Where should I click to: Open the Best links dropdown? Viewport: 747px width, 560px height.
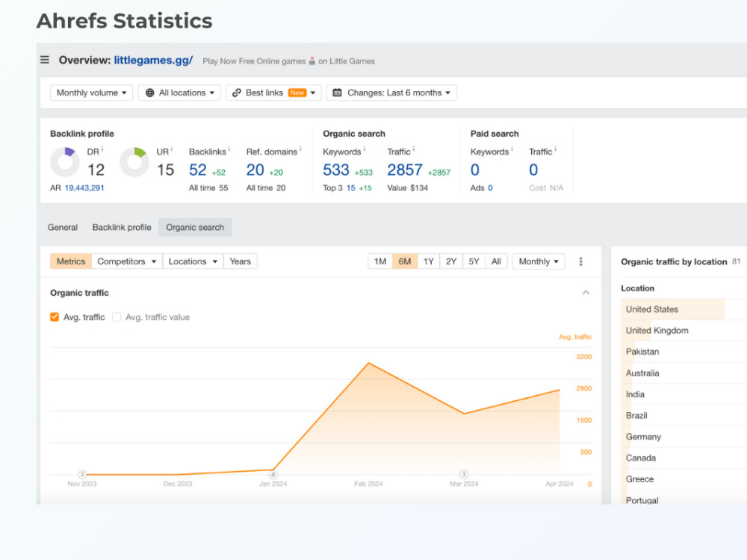(273, 93)
